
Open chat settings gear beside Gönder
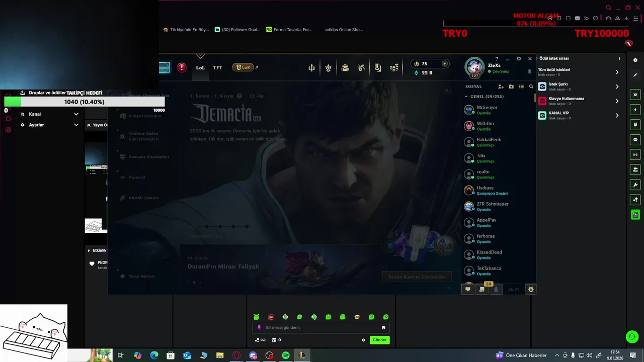[x=363, y=340]
